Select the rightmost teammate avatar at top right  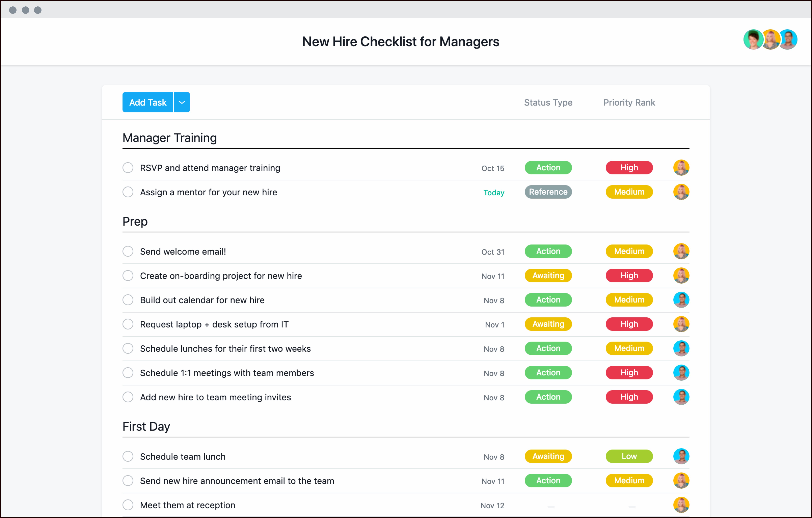click(x=788, y=39)
